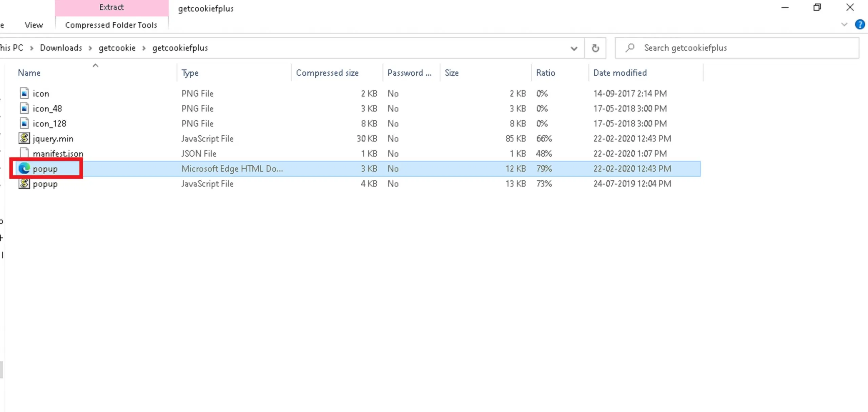Select the icon_128 PNG file icon
This screenshot has height=412, width=868.
[24, 123]
